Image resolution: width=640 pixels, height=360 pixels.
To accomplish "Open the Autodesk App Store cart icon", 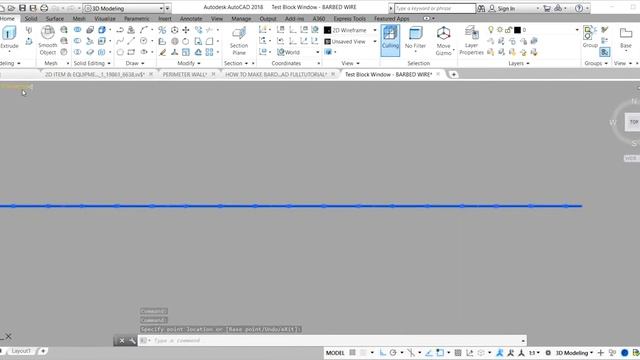I will pos(547,8).
